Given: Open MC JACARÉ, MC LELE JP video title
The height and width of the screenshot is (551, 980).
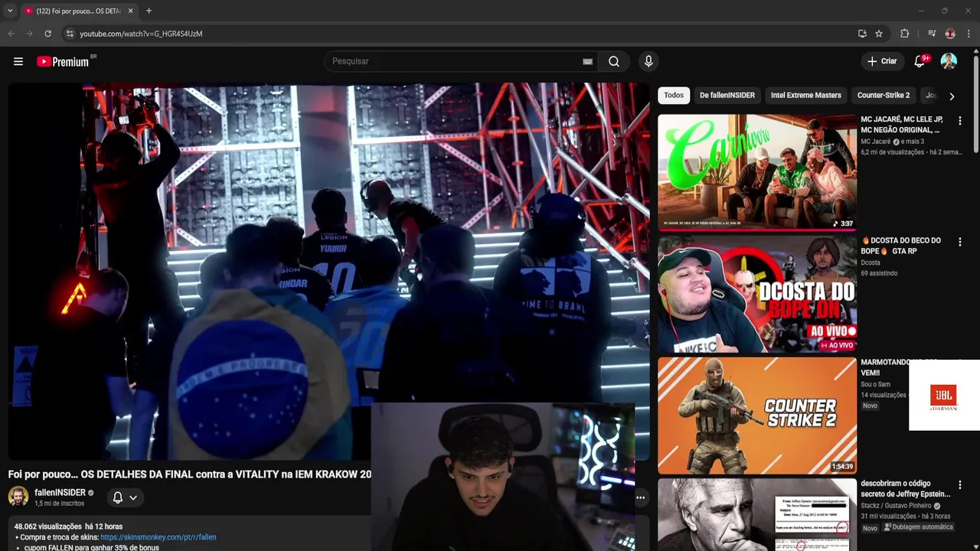Looking at the screenshot, I should tap(902, 125).
